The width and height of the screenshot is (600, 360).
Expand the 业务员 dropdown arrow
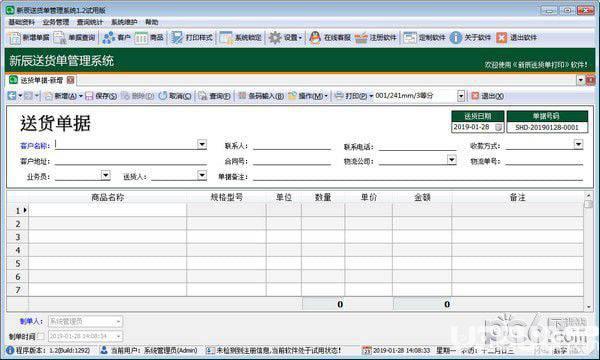106,175
